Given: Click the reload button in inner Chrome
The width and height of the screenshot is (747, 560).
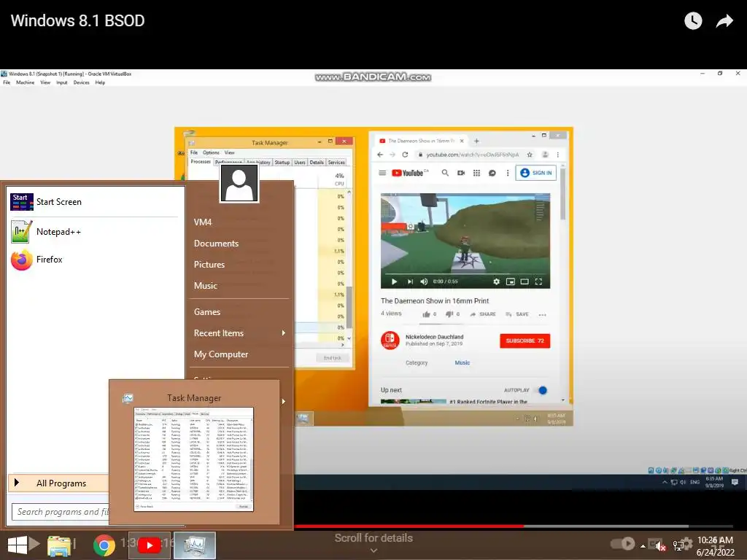Looking at the screenshot, I should point(405,155).
